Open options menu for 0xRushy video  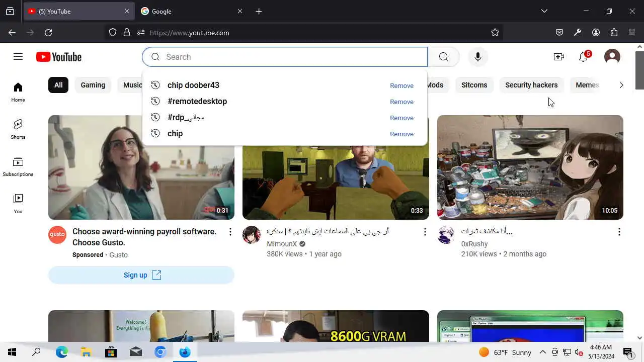619,232
